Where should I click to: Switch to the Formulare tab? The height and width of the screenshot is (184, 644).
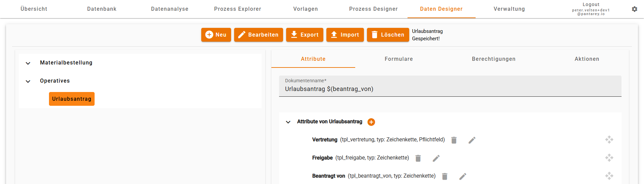398,59
